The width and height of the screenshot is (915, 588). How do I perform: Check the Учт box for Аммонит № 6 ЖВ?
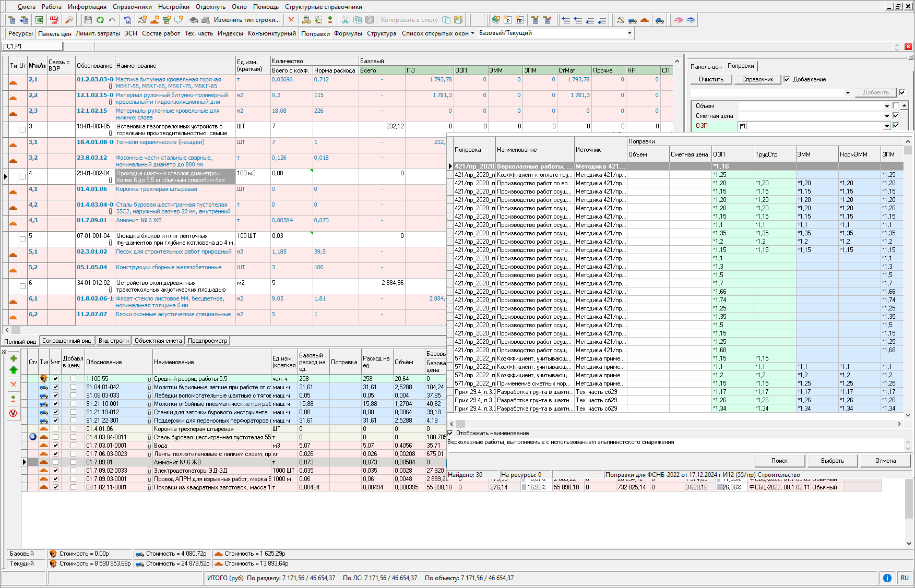(x=55, y=462)
